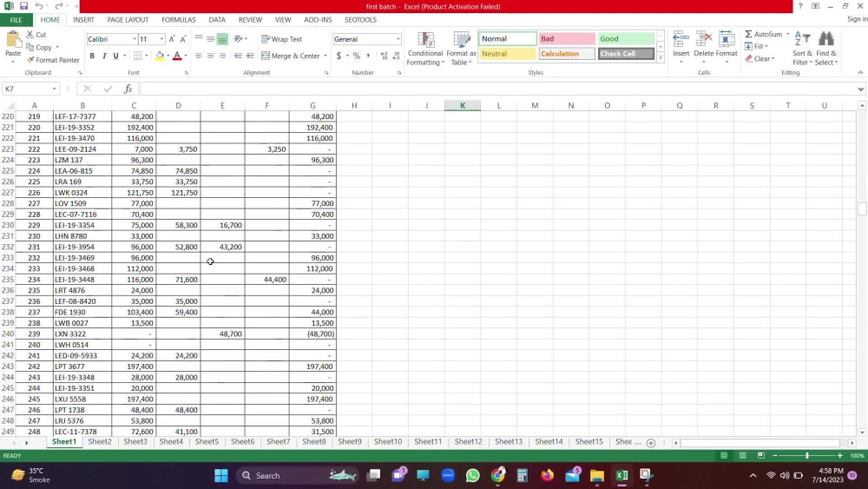This screenshot has height=489, width=868.
Task: Expand the General number format dropdown
Action: click(398, 39)
